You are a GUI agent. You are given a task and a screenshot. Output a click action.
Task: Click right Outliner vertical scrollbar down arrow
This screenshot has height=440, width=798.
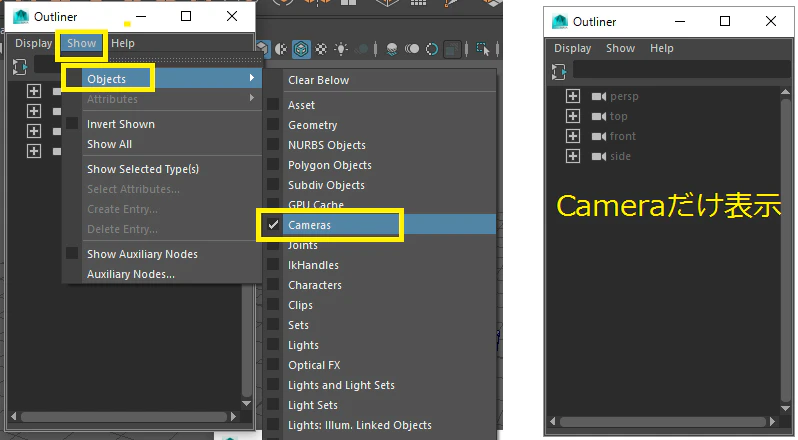[785, 409]
